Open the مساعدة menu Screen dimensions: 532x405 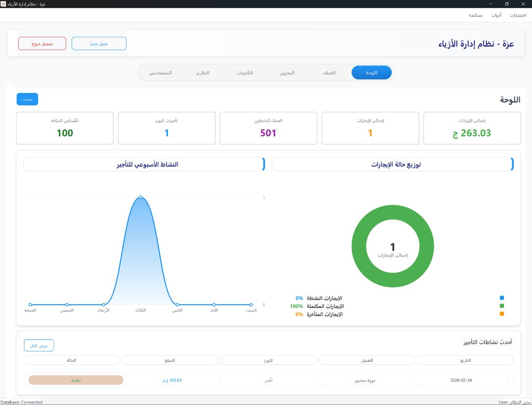(x=476, y=15)
